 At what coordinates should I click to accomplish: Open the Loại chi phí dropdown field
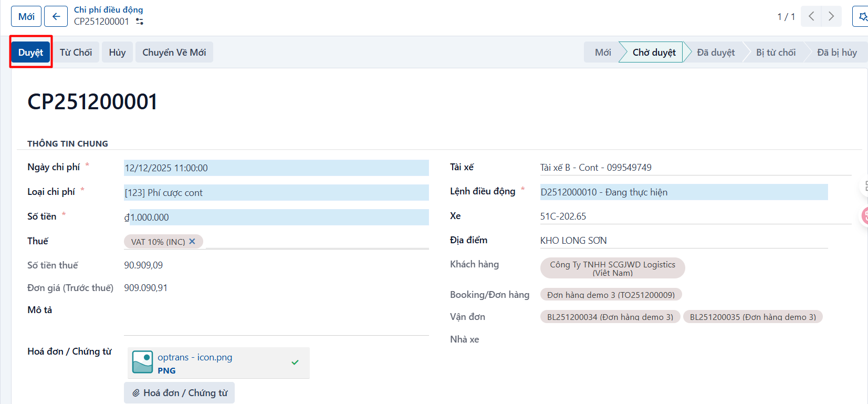pos(276,192)
